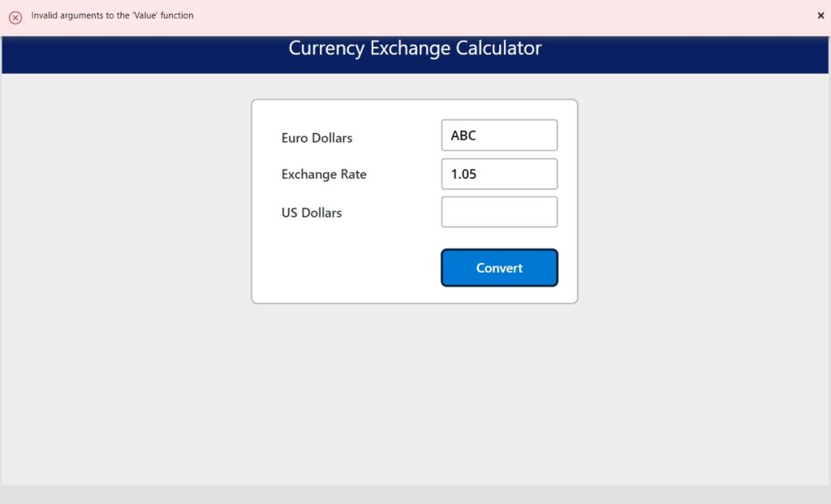Click the red error icon in banner
The image size is (831, 504).
[x=15, y=18]
